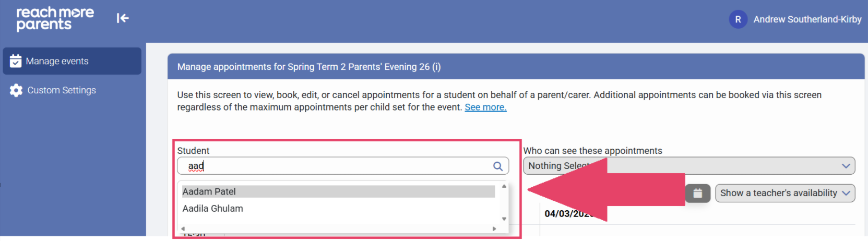
Task: Click the student list scroll-down arrow
Action: pyautogui.click(x=504, y=219)
